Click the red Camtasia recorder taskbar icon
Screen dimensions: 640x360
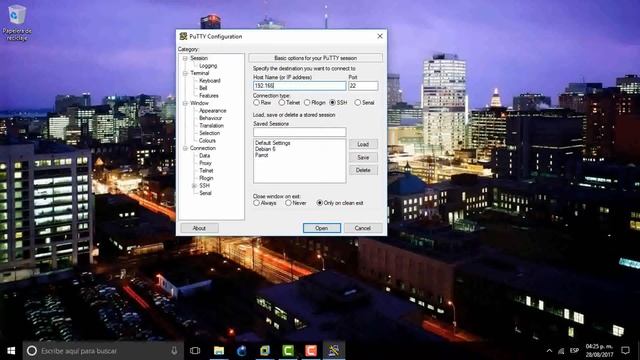pyautogui.click(x=311, y=351)
